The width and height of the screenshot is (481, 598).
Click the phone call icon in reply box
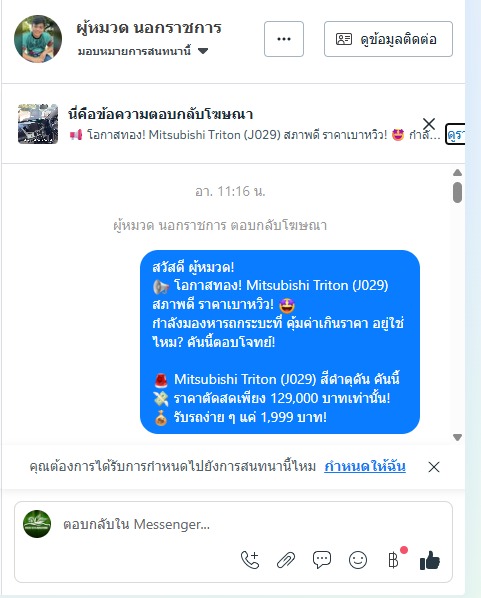coord(250,560)
